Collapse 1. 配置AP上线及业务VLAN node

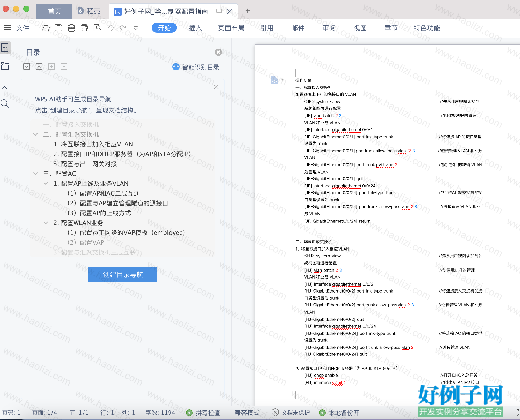46,183
